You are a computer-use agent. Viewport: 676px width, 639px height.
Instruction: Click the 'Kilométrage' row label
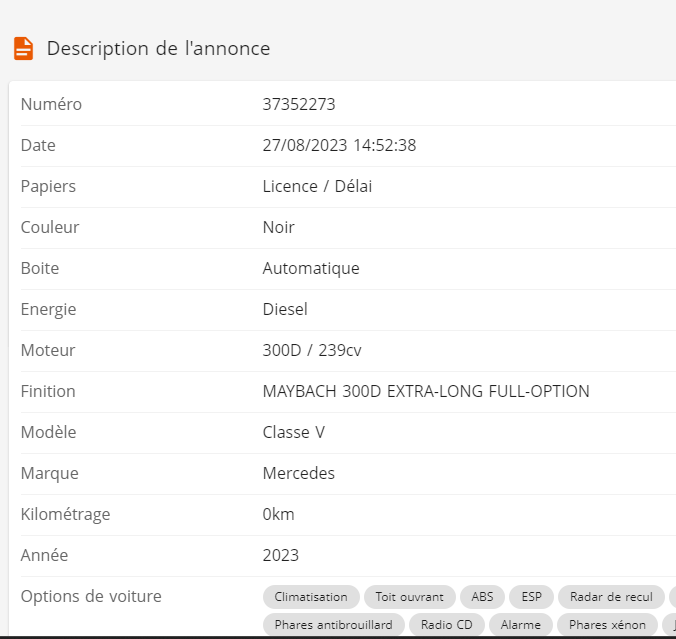click(66, 514)
